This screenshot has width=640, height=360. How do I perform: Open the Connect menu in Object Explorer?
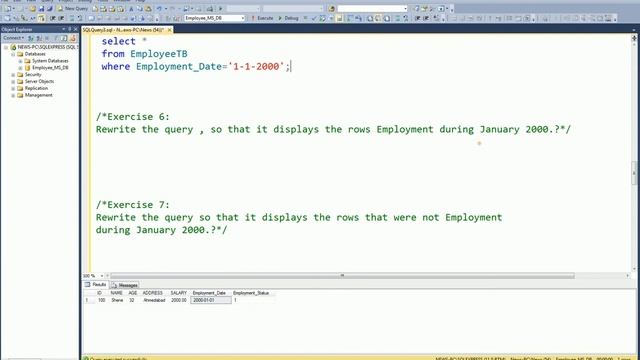coord(13,38)
